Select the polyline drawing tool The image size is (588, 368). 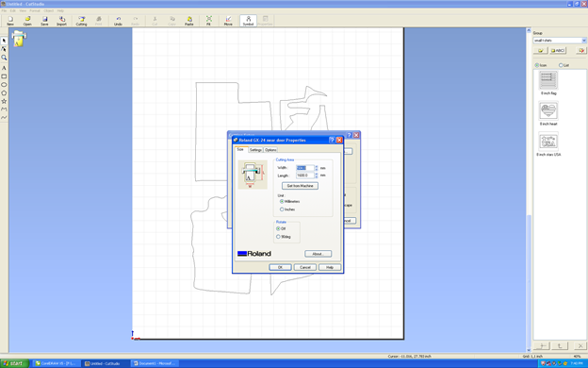4,109
